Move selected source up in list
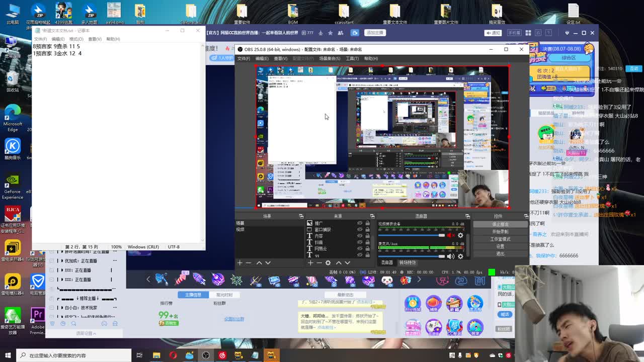The height and width of the screenshot is (362, 644). 339,262
